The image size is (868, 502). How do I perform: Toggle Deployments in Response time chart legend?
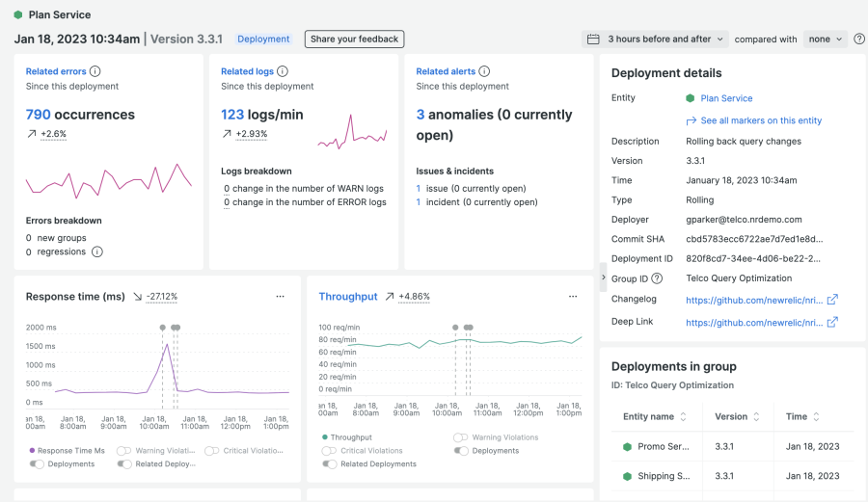click(37, 464)
